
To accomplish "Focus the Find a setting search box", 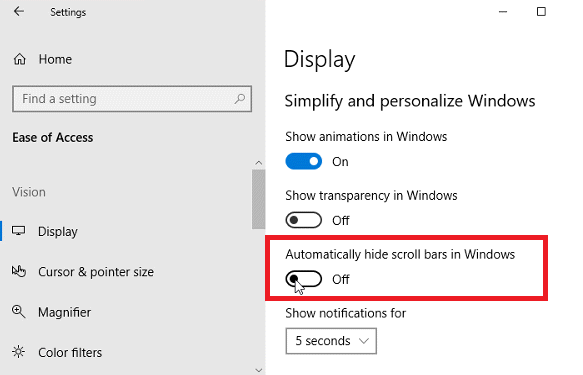I will pyautogui.click(x=132, y=99).
